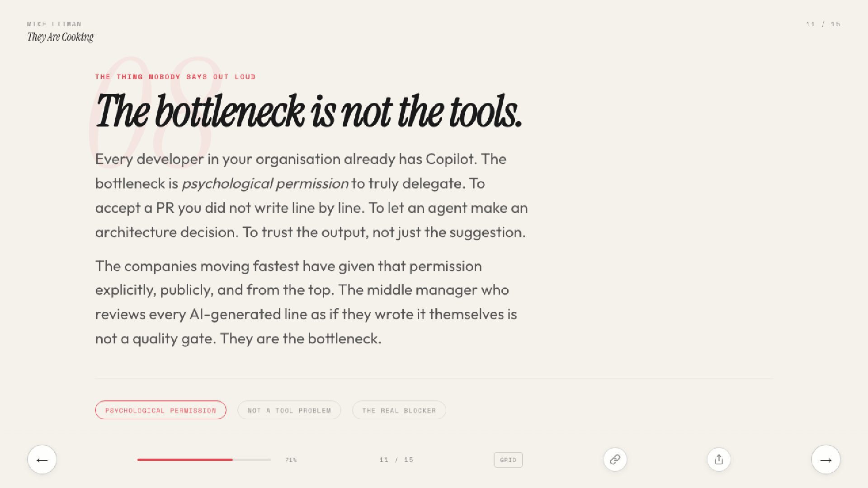Click the red section label above headline
This screenshot has height=488, width=868.
click(x=175, y=77)
